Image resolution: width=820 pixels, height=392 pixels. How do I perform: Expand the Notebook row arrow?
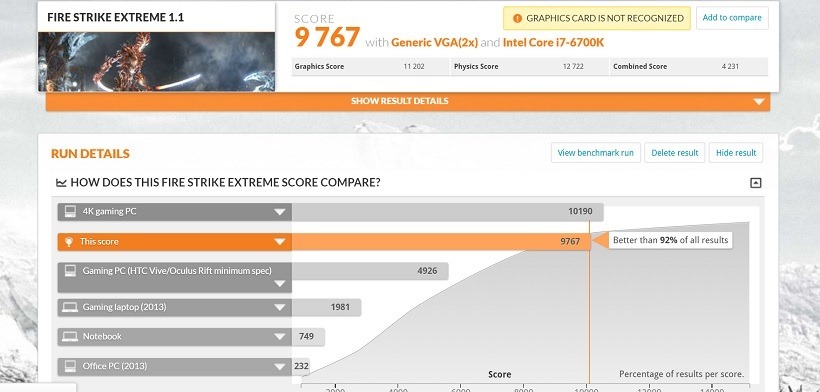[x=280, y=337]
